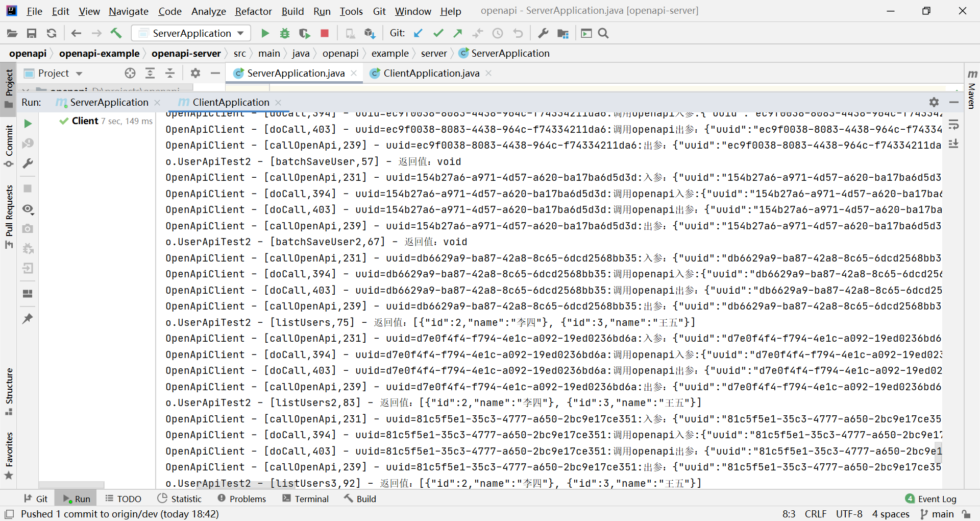
Task: Push commits with the green up-right arrow
Action: coord(458,33)
